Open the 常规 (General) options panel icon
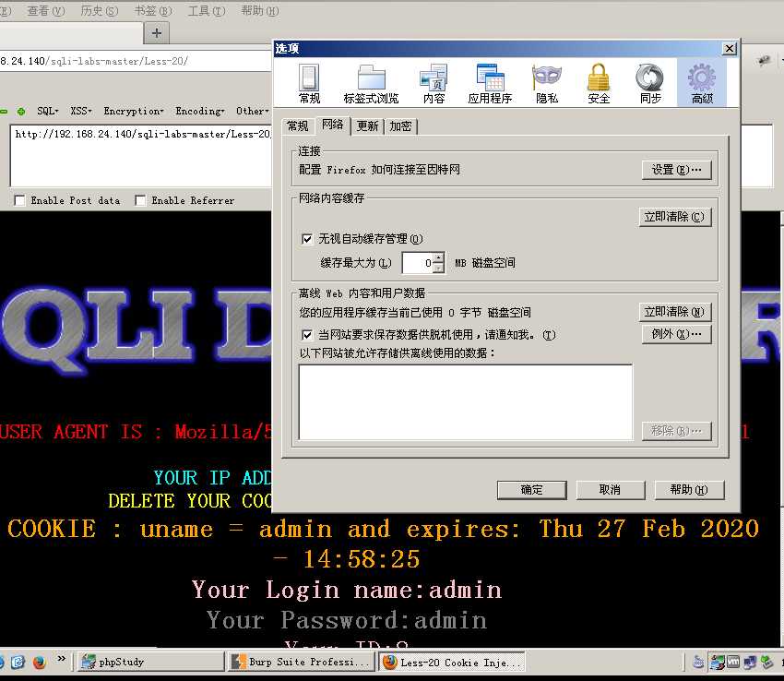 pos(309,84)
